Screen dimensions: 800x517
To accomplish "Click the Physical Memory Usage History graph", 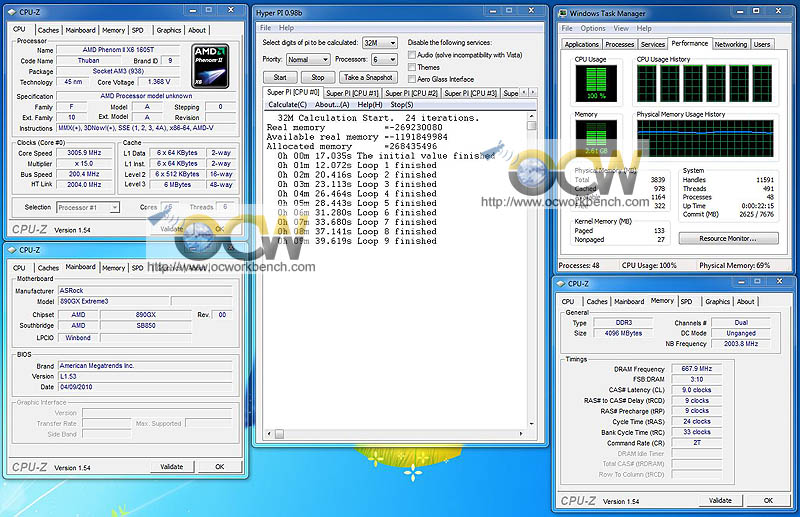I will tap(705, 138).
